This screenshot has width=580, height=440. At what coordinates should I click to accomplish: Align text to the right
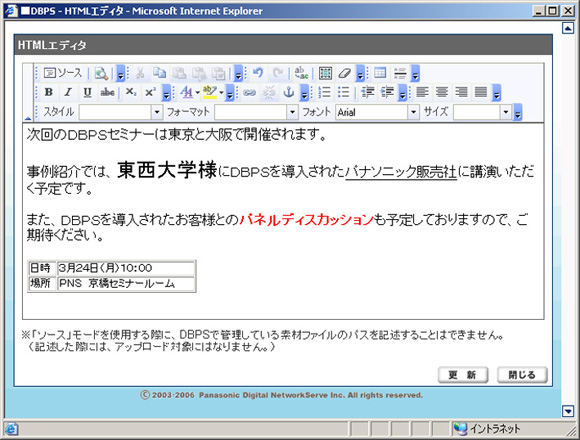pyautogui.click(x=461, y=92)
